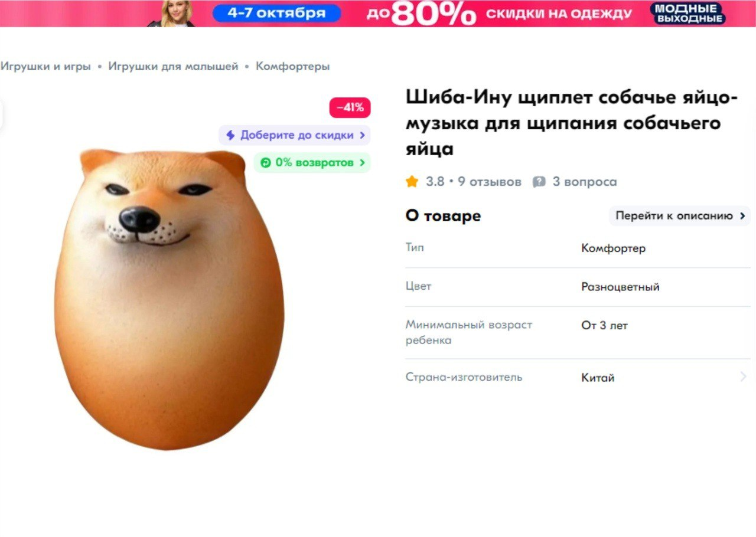Image resolution: width=756 pixels, height=537 pixels.
Task: Click the 4-7 октября banner date pill
Action: click(276, 13)
